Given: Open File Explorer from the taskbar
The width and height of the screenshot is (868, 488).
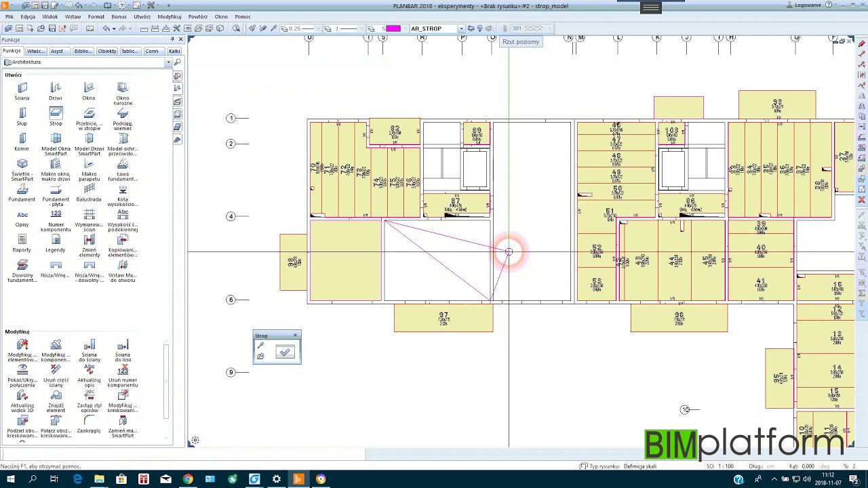Looking at the screenshot, I should coord(99,480).
